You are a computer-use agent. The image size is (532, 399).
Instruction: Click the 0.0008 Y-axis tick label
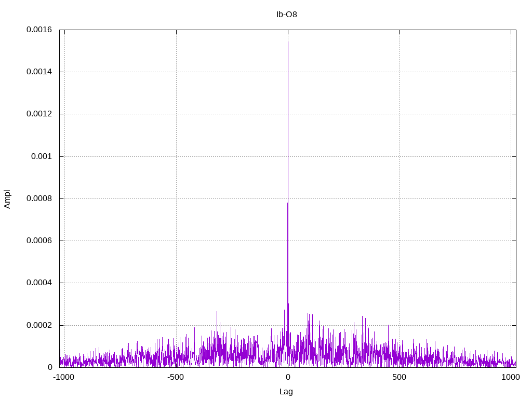pos(39,198)
